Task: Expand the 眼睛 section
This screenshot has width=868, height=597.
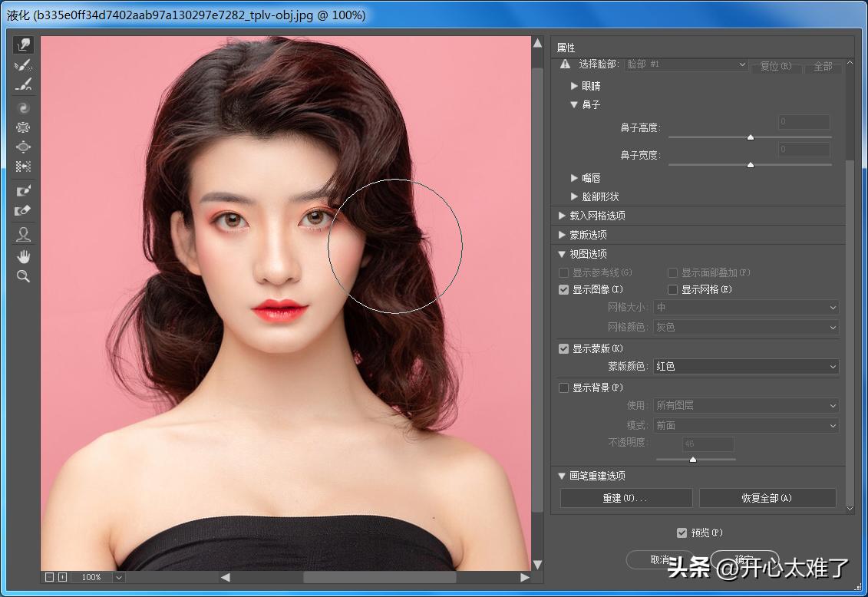Action: [x=576, y=85]
